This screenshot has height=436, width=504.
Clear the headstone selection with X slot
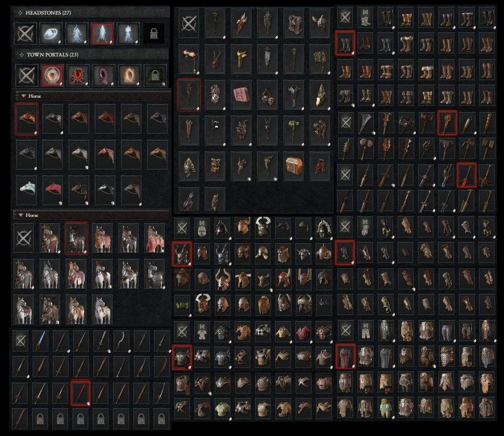pyautogui.click(x=26, y=34)
